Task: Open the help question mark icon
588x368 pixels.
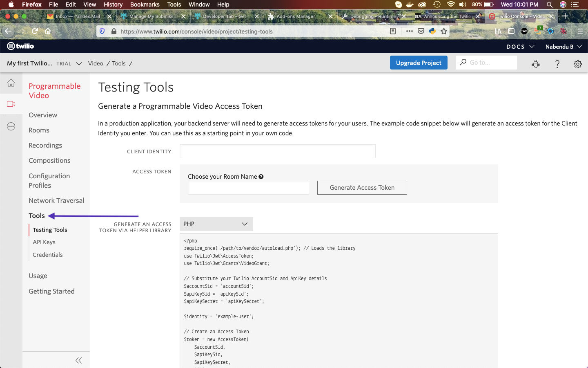Action: (557, 64)
